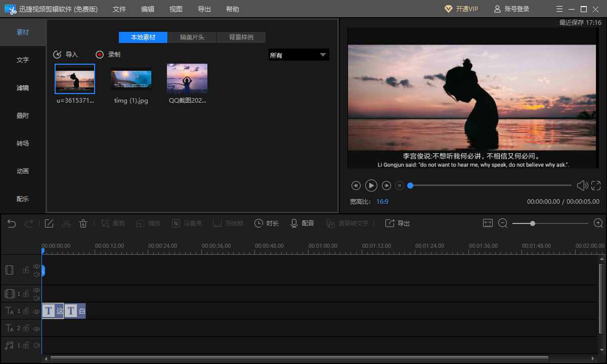Switch to the 精美片头 tab

[x=192, y=37]
